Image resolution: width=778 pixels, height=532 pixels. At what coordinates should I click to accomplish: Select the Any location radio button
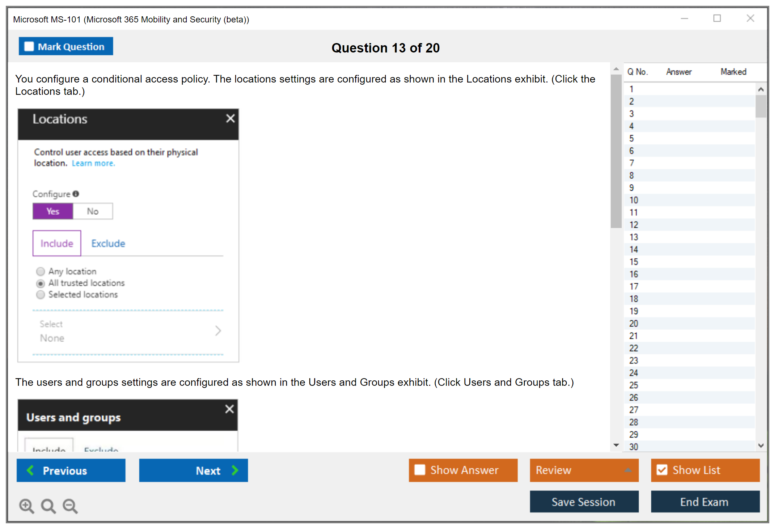41,271
